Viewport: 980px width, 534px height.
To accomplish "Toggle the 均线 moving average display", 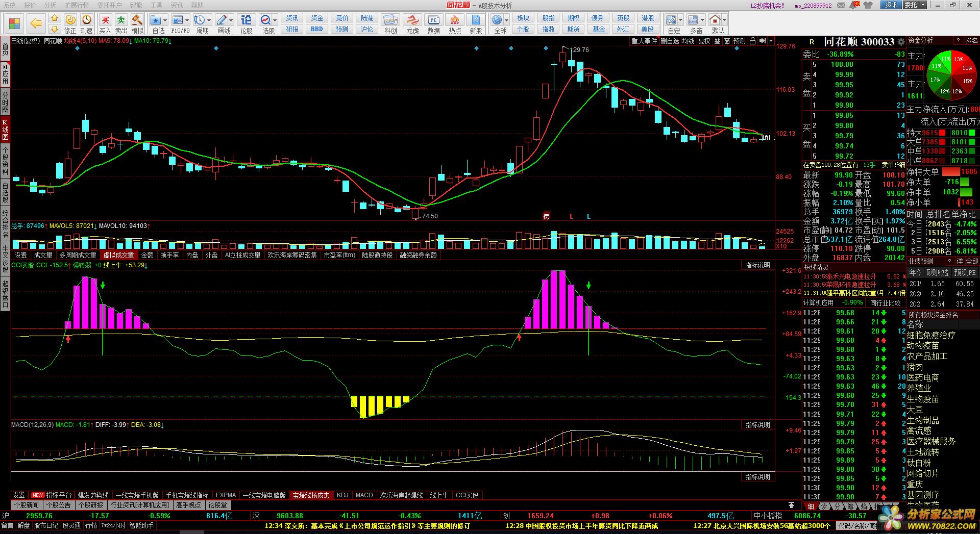I will [x=689, y=41].
